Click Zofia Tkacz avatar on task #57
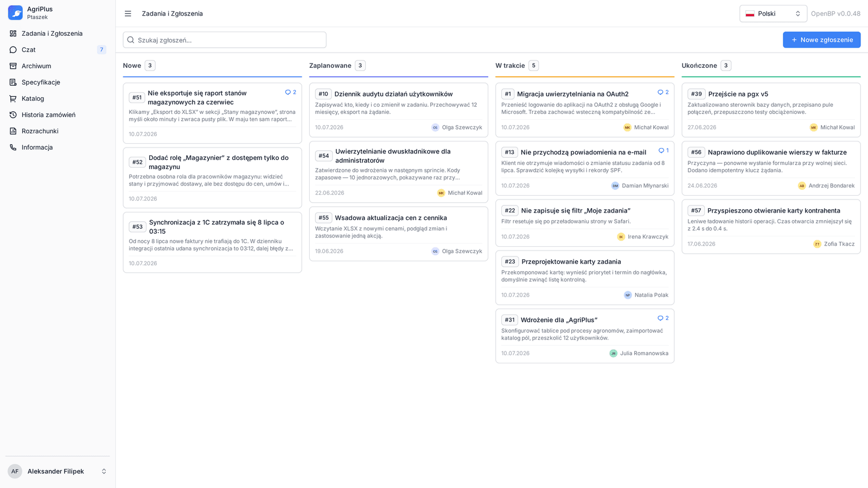 (817, 244)
